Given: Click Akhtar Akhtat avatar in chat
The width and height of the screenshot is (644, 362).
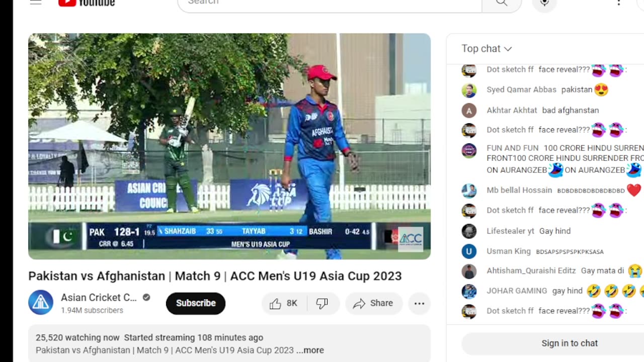Looking at the screenshot, I should pyautogui.click(x=469, y=111).
